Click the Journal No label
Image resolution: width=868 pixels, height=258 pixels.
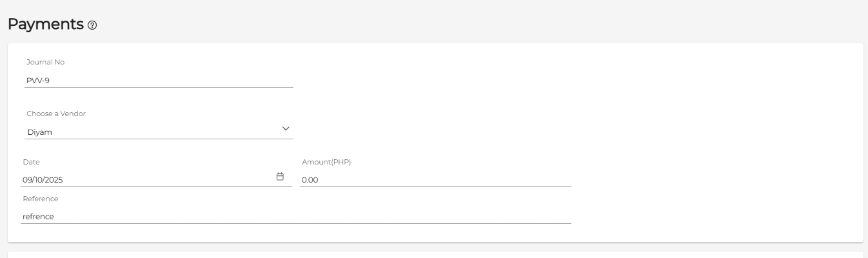click(x=45, y=62)
